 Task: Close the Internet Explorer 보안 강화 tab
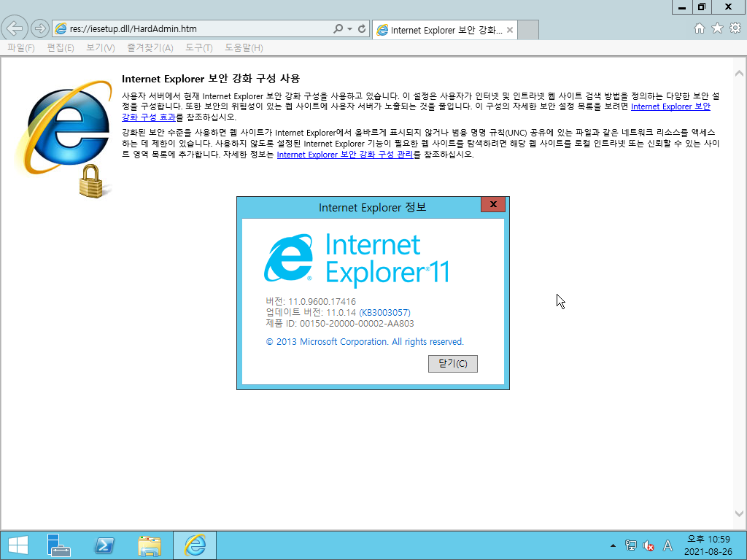click(x=510, y=30)
